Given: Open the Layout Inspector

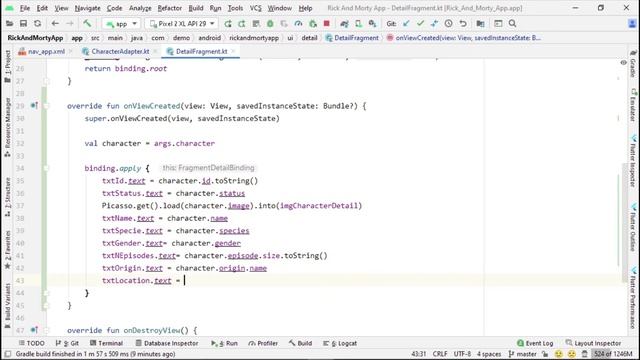Looking at the screenshot, I should (x=593, y=343).
